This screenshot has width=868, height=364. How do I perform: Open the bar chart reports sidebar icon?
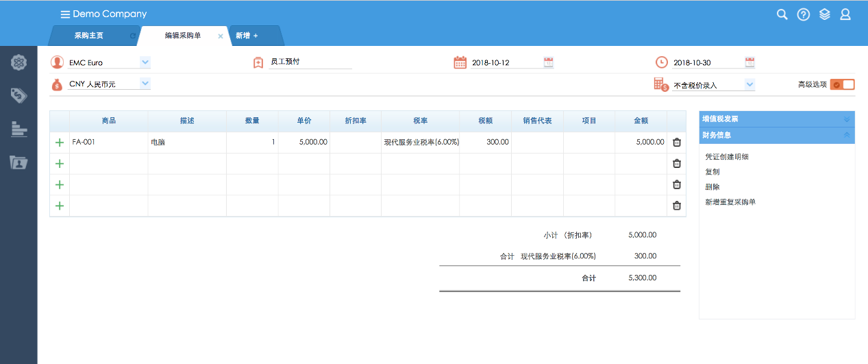(18, 129)
